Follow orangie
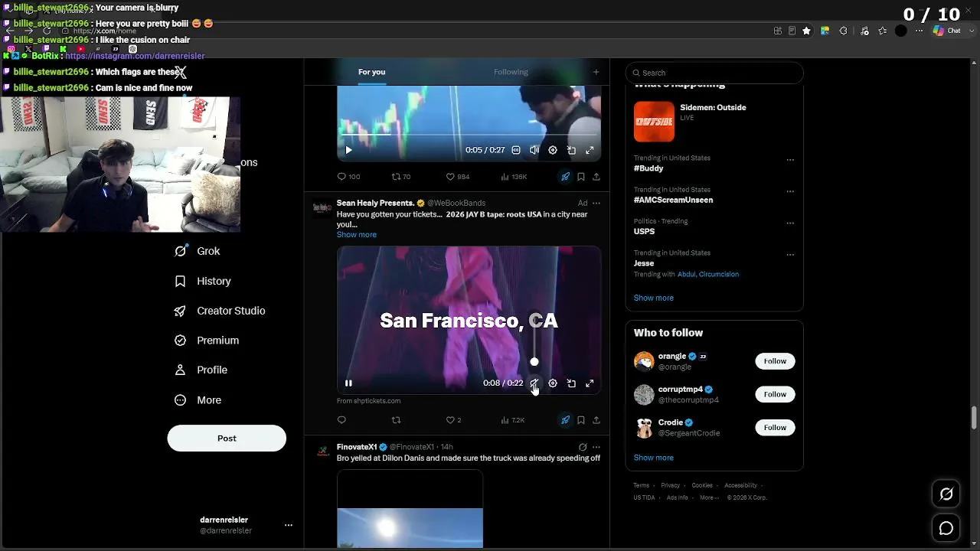Screen dimensions: 980x551 [775, 361]
